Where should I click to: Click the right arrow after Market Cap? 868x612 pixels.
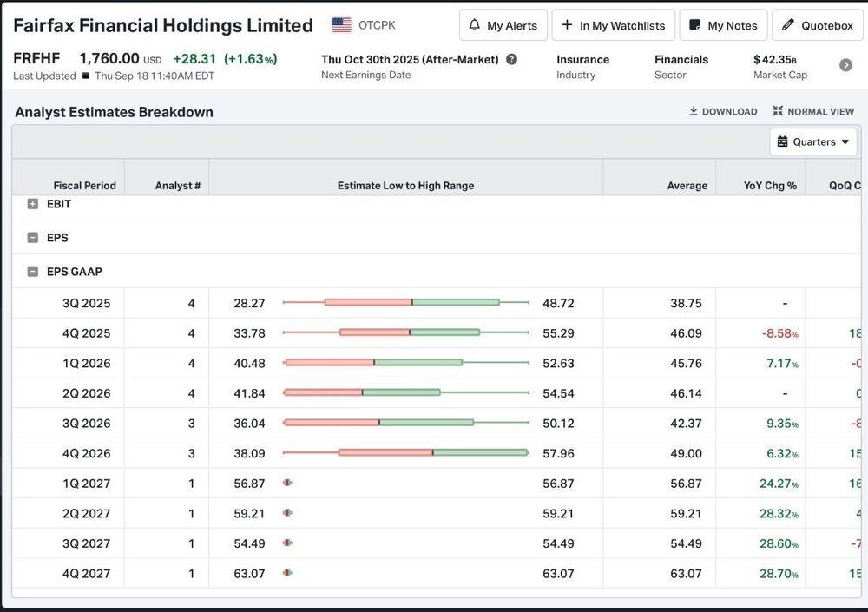coord(845,65)
